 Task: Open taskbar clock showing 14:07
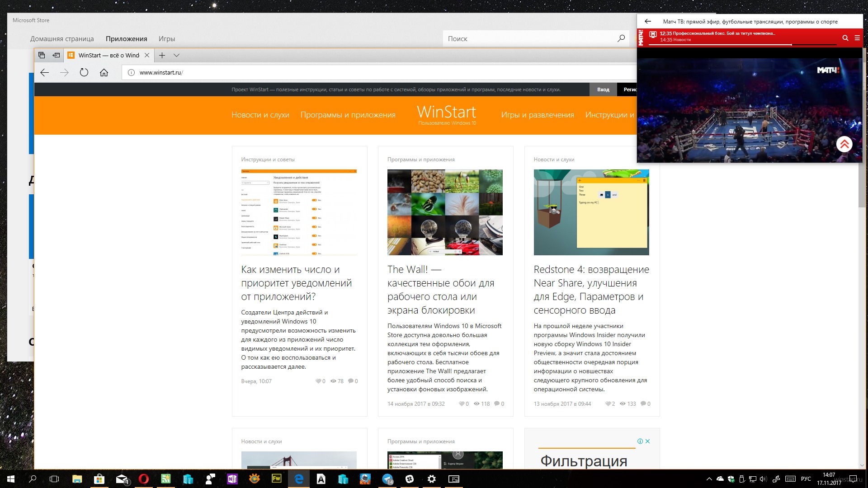829,479
